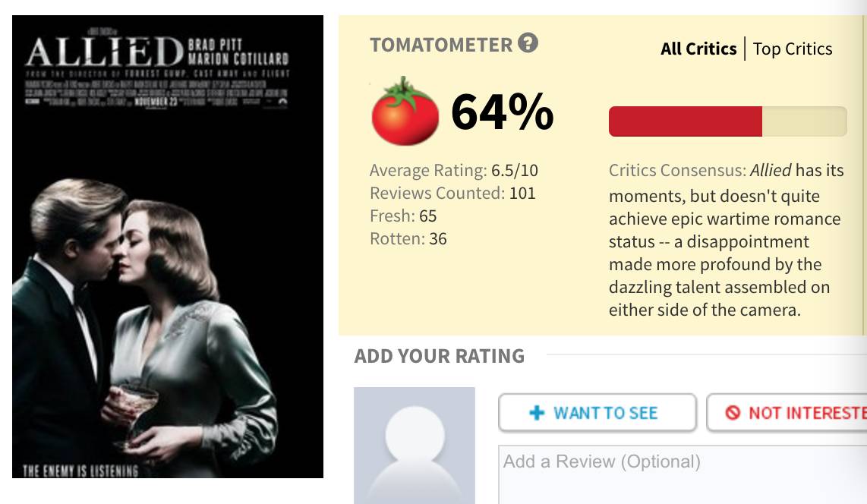Switch to the All Critics tab
Screen dimensions: 867x504
698,49
